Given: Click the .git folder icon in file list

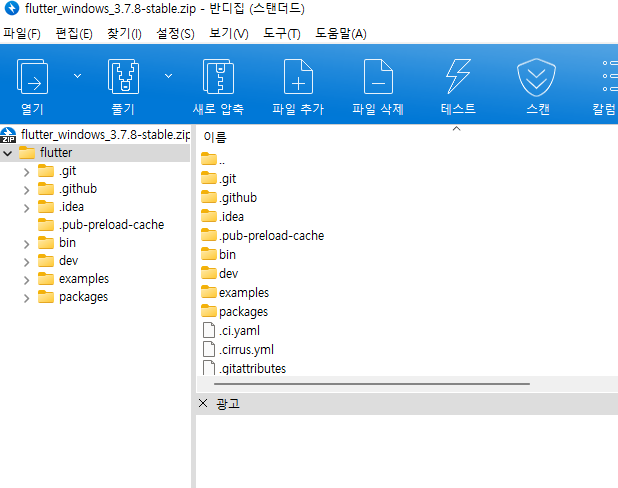Looking at the screenshot, I should (x=209, y=178).
